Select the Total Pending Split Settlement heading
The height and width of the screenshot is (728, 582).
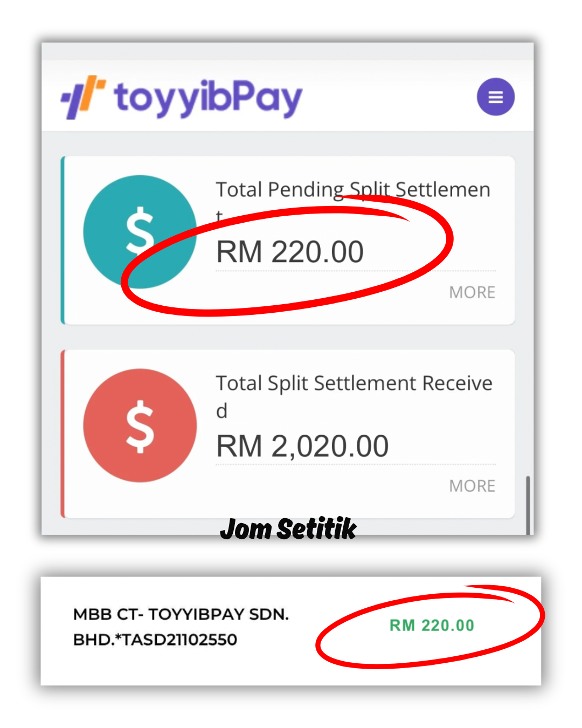tap(353, 190)
